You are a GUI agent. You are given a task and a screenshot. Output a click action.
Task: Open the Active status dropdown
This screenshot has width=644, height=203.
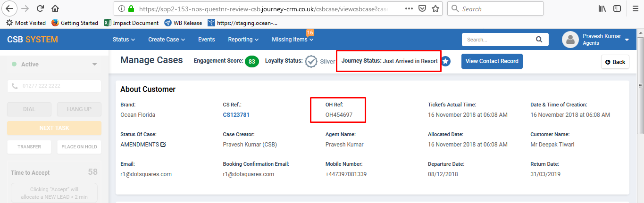94,65
